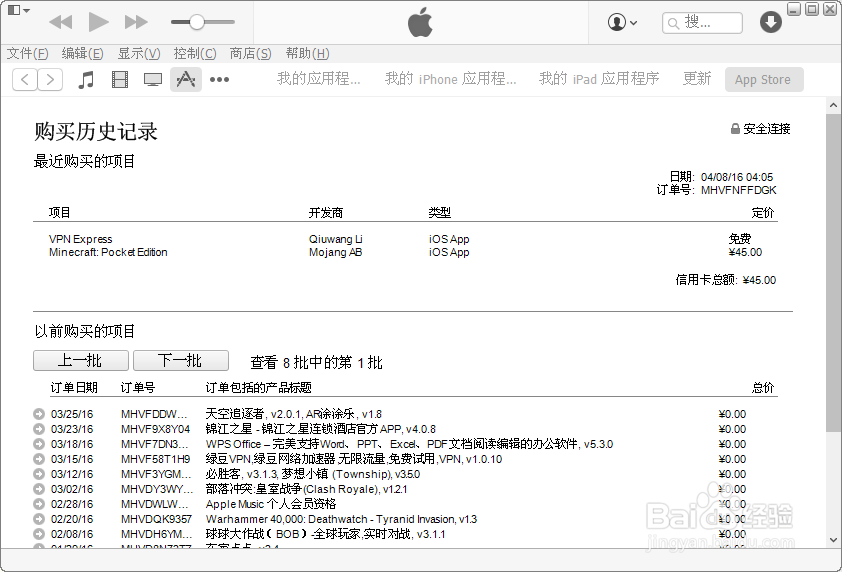
Task: Click the Apple Music 个人会员资格 order
Action: 271,504
